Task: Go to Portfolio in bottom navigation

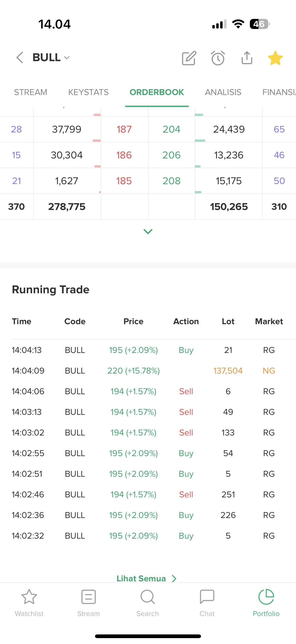Action: [x=266, y=603]
